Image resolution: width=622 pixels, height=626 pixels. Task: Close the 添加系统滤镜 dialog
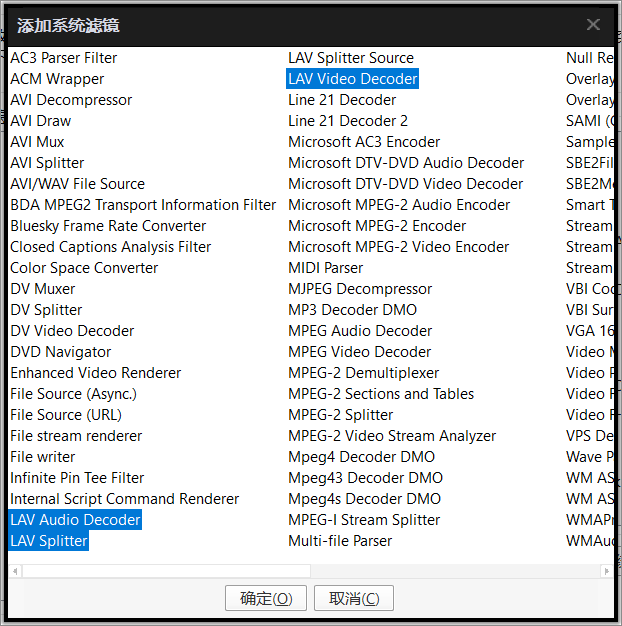[593, 25]
